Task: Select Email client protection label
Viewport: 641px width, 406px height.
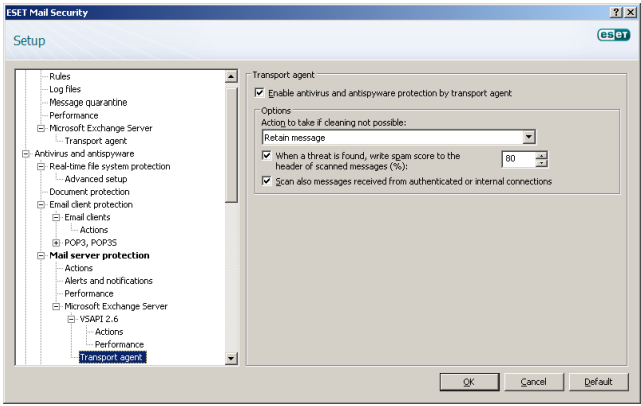Action: coord(91,204)
